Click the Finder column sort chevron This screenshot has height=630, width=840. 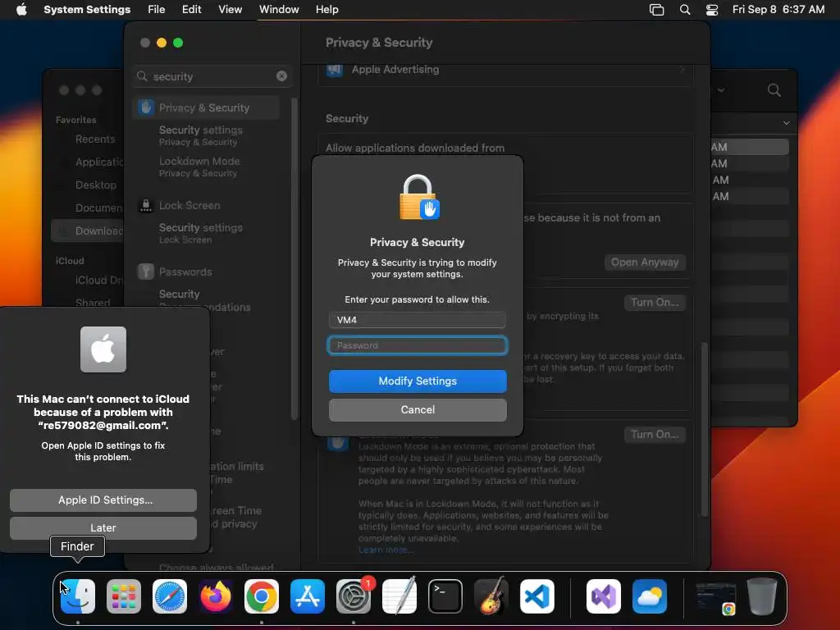click(x=786, y=123)
